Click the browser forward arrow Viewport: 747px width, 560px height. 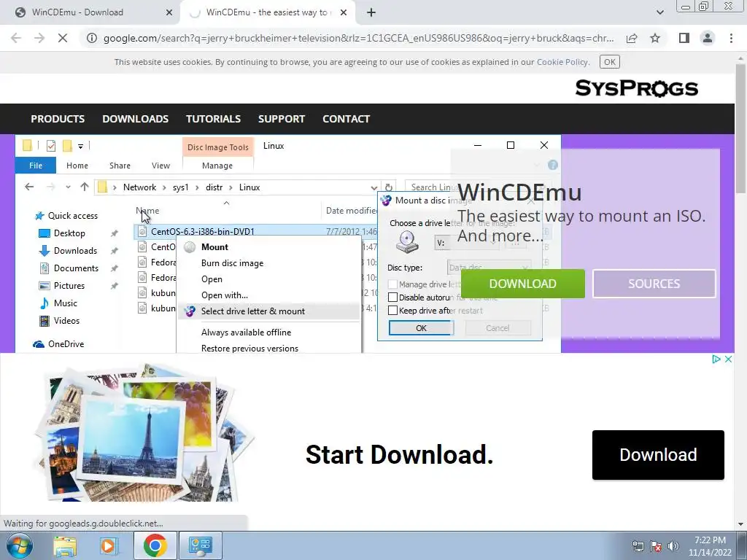click(x=39, y=38)
